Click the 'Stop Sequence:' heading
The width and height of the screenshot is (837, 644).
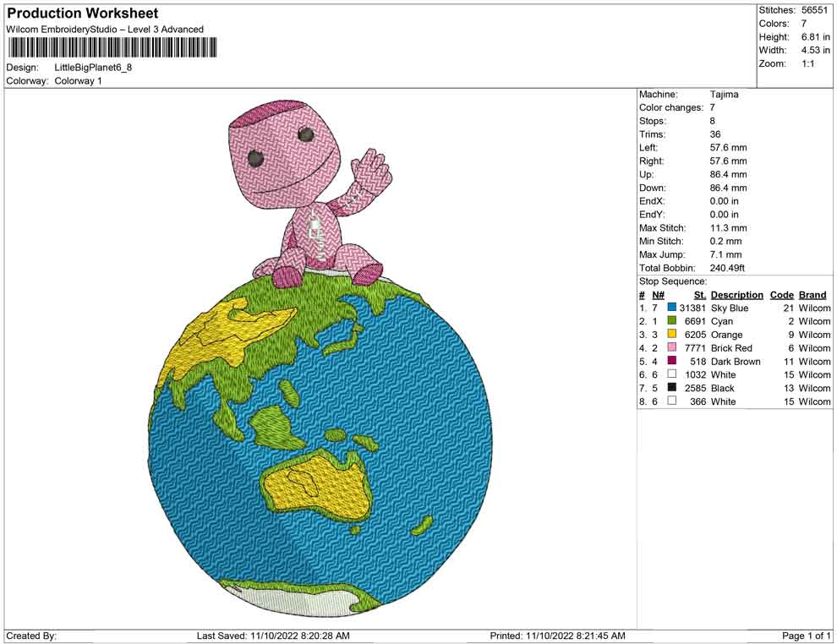(x=673, y=281)
